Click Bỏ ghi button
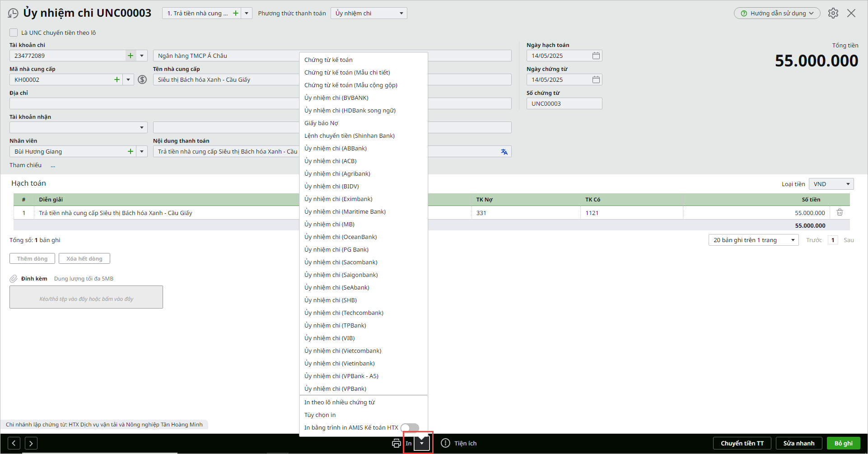The width and height of the screenshot is (868, 454). pos(843,443)
